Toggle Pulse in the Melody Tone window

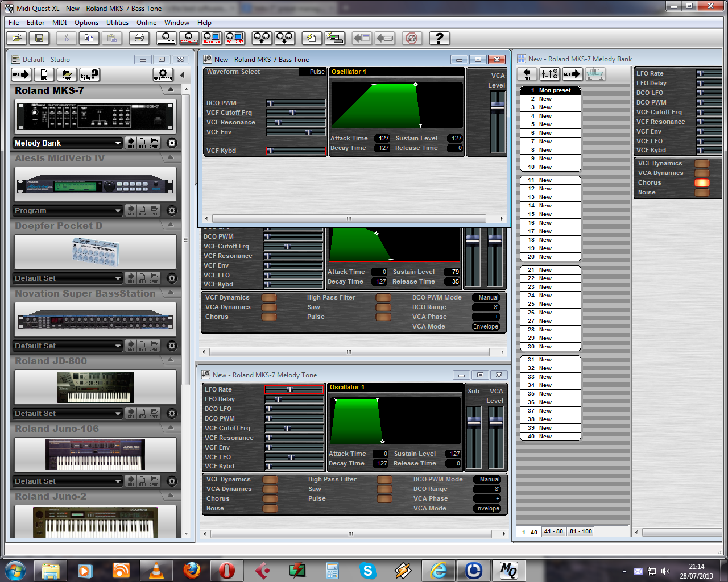pos(384,498)
